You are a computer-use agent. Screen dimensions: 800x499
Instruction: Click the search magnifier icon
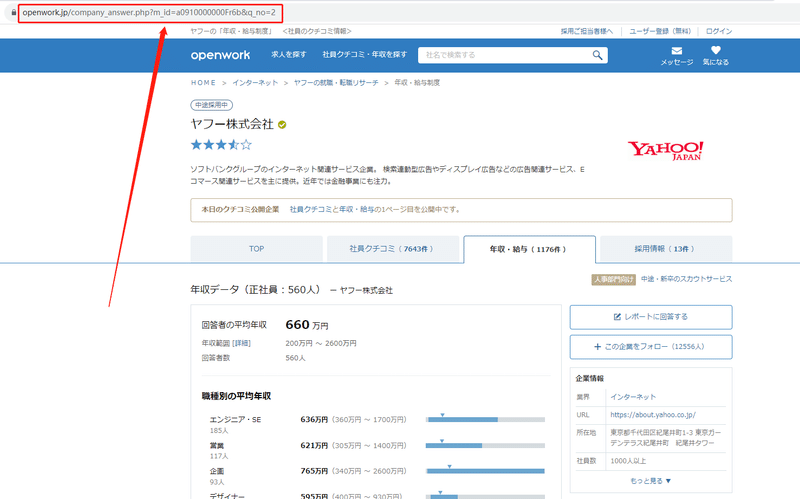click(x=597, y=55)
